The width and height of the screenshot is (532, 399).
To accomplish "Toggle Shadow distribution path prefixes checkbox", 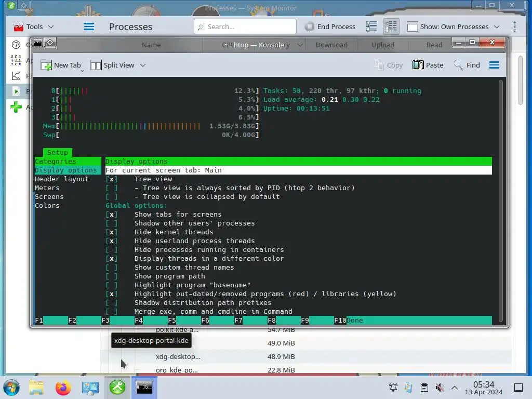I will click(x=111, y=303).
